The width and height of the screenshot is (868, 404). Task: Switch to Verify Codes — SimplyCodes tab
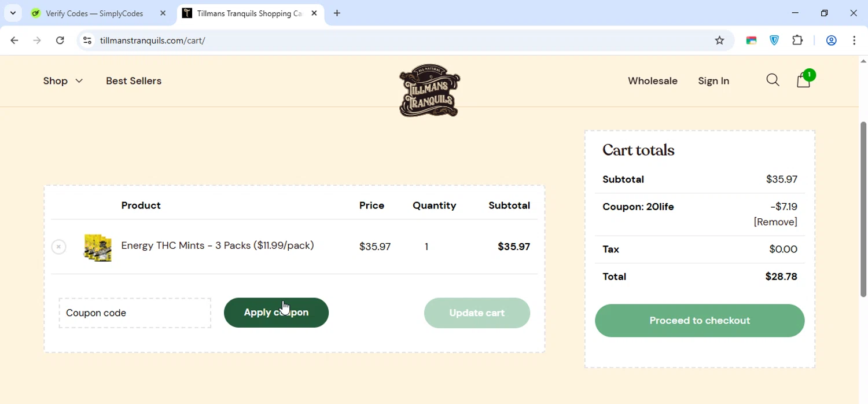click(94, 13)
